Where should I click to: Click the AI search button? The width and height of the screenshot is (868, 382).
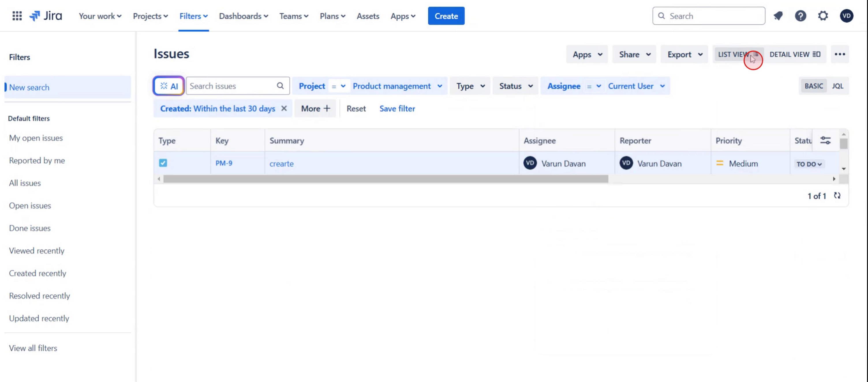point(169,86)
